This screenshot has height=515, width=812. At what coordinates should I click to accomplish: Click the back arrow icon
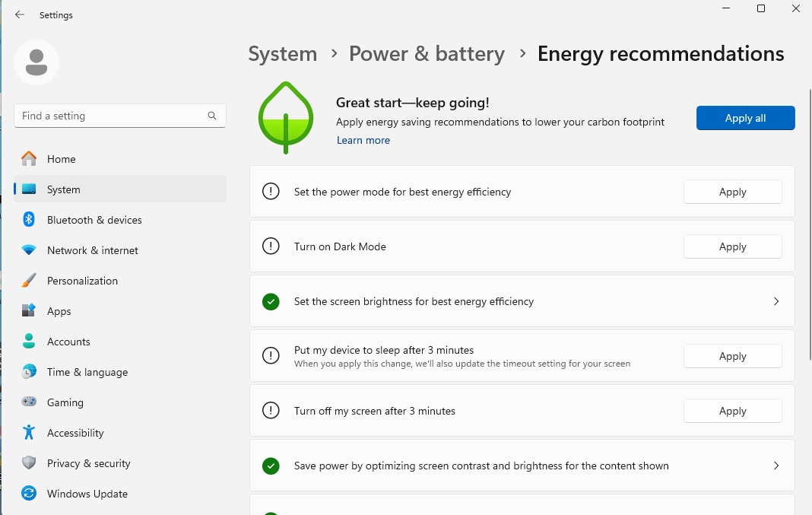coord(20,14)
